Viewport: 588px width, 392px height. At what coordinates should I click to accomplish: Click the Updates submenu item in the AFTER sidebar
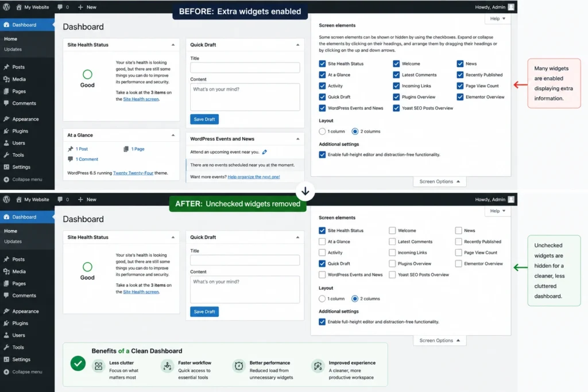click(x=13, y=242)
